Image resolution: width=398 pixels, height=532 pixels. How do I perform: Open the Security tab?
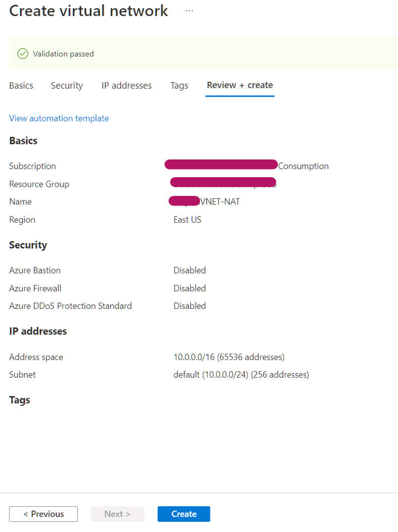click(67, 86)
